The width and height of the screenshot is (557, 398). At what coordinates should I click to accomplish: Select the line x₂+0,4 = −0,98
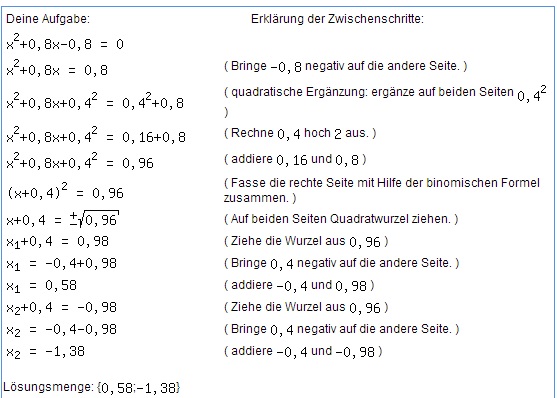pyautogui.click(x=61, y=308)
